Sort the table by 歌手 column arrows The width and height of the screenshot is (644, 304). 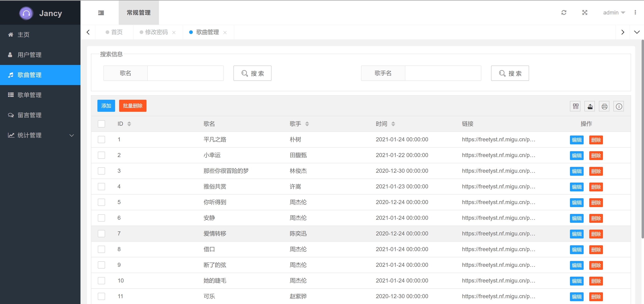pos(307,124)
